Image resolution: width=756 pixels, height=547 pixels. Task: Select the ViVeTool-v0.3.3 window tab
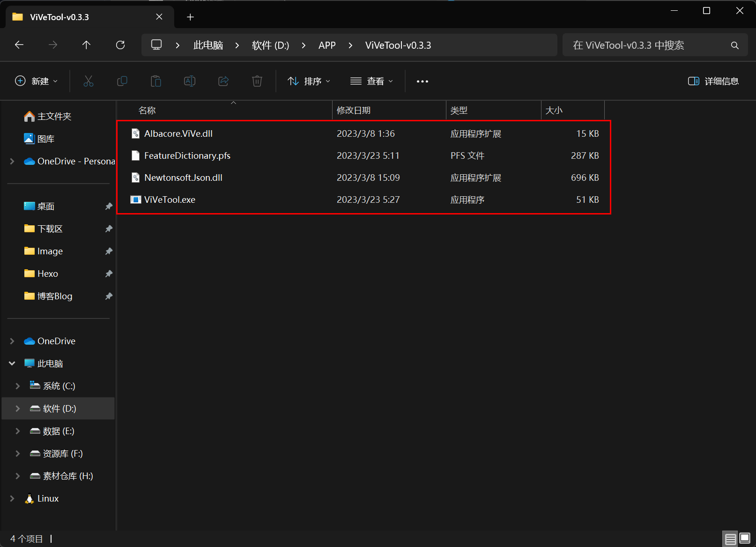90,17
